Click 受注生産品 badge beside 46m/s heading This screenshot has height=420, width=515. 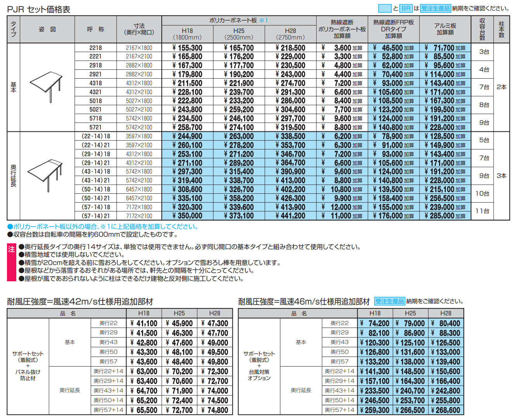[x=390, y=301]
